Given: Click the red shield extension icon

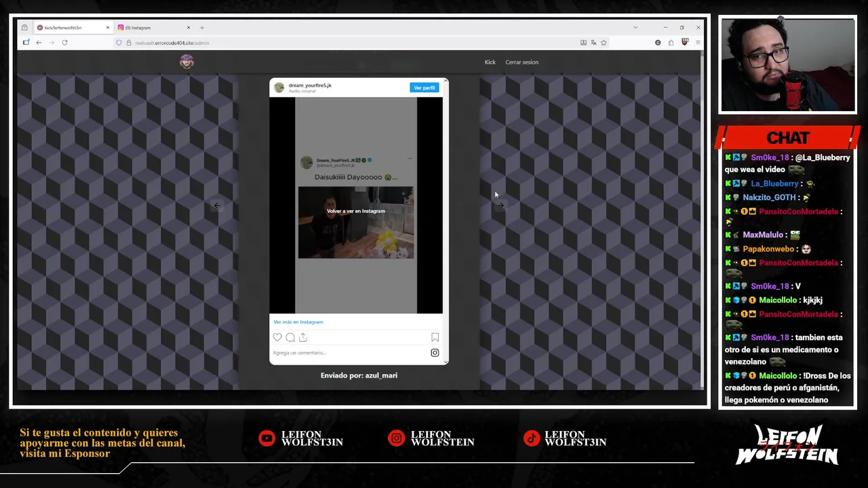Looking at the screenshot, I should tap(684, 43).
